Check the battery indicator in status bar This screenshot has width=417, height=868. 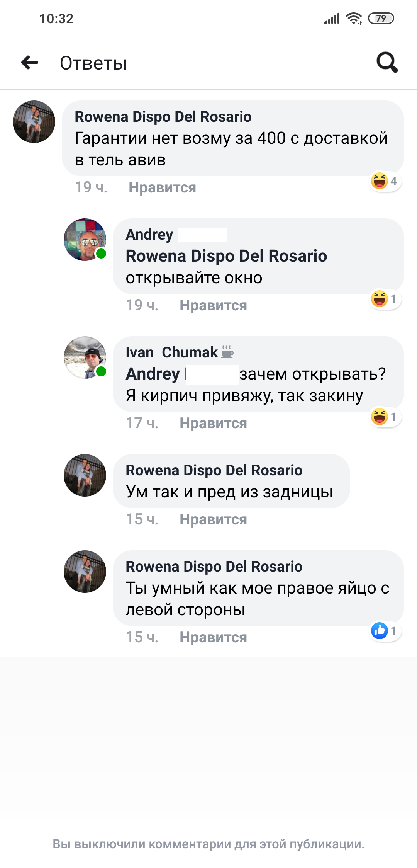[381, 18]
